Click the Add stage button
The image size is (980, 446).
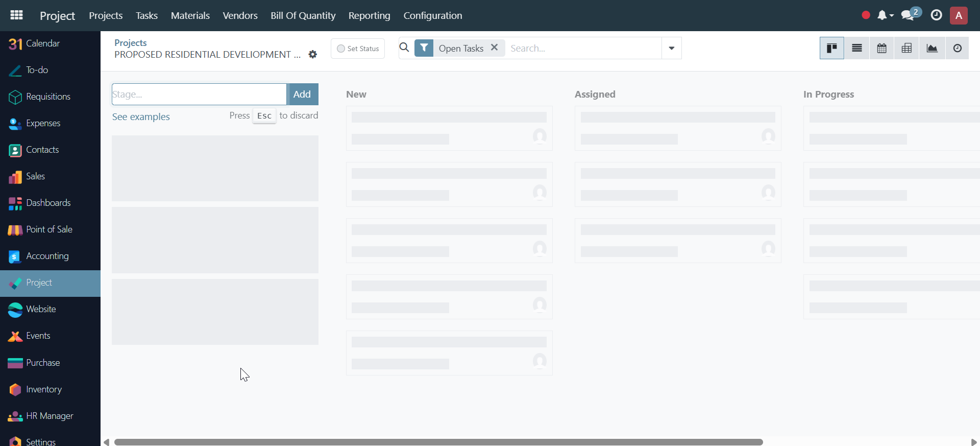coord(302,94)
